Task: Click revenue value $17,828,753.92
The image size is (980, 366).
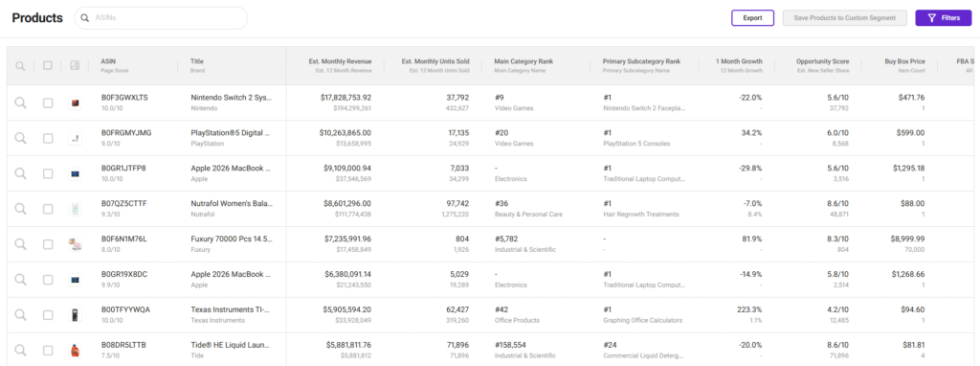Action: tap(346, 98)
